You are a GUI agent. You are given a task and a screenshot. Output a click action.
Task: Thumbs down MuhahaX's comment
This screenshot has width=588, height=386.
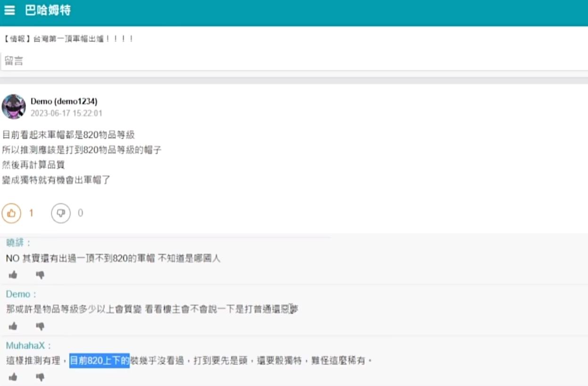coord(40,377)
